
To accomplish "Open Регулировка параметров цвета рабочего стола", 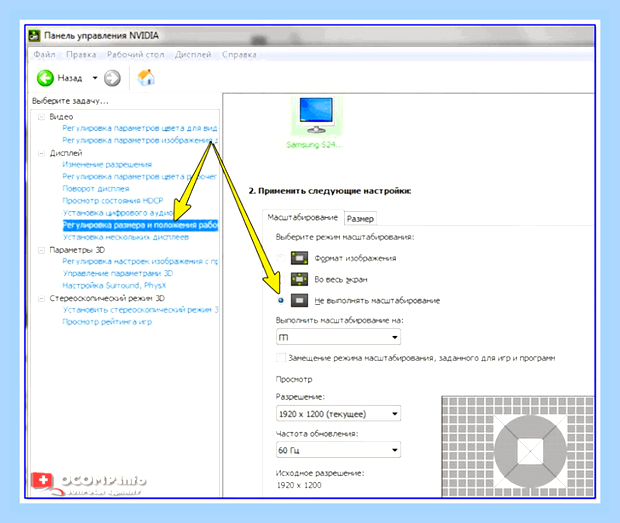I will [x=140, y=176].
